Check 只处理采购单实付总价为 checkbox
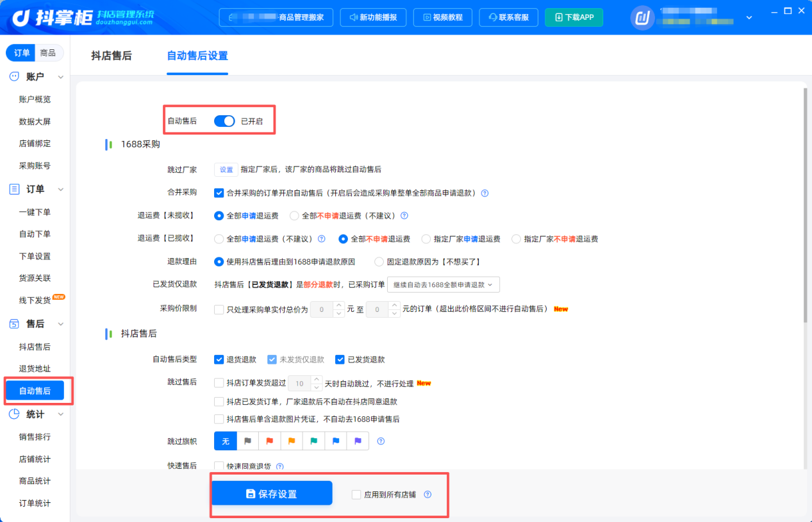The image size is (812, 522). [x=219, y=309]
